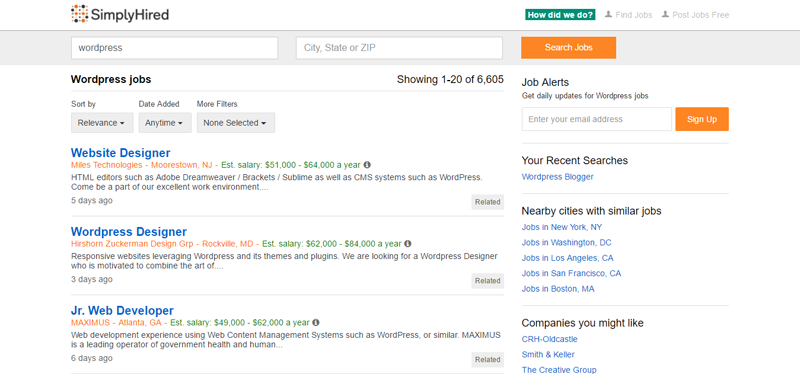Viewport: 800px width, 374px height.
Task: Click the SimplyHired logo
Action: [x=120, y=14]
